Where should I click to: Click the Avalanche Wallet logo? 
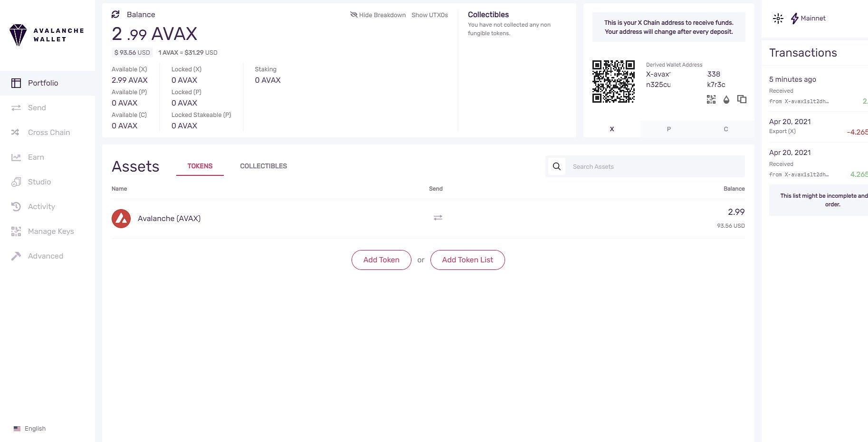tap(47, 35)
